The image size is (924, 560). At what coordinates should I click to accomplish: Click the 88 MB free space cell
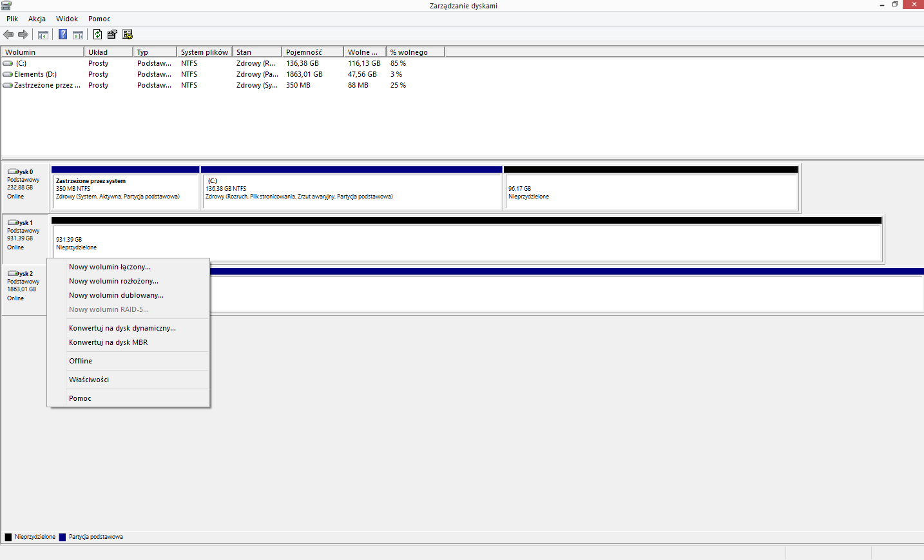358,85
